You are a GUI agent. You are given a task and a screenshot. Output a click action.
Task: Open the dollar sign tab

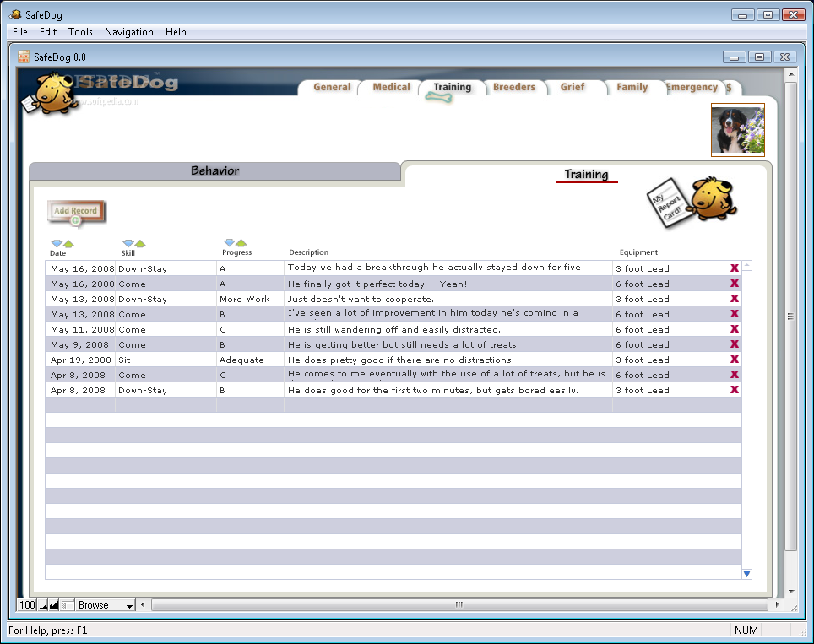coord(730,87)
